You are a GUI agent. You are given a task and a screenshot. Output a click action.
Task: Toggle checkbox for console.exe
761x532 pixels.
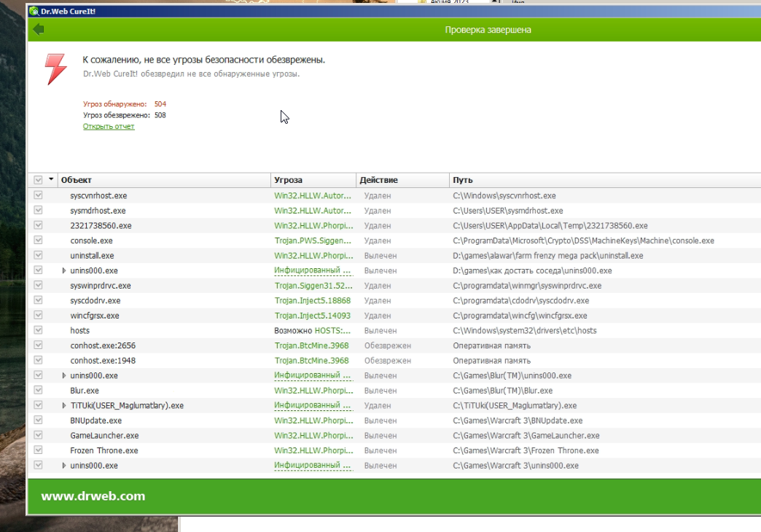click(x=38, y=240)
